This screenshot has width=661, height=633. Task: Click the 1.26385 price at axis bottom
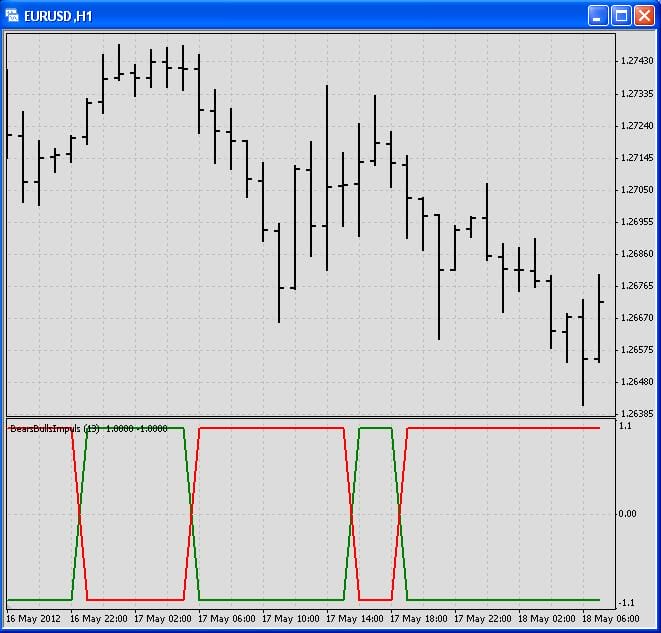click(x=636, y=413)
